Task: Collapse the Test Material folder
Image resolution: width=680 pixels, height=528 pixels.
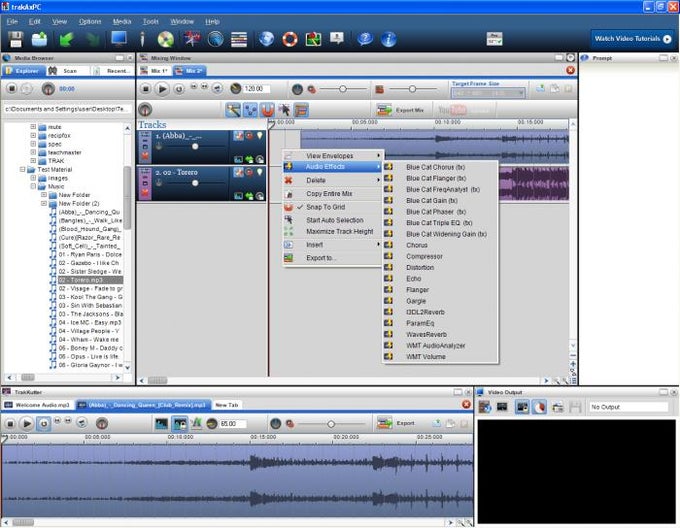Action: 23,169
